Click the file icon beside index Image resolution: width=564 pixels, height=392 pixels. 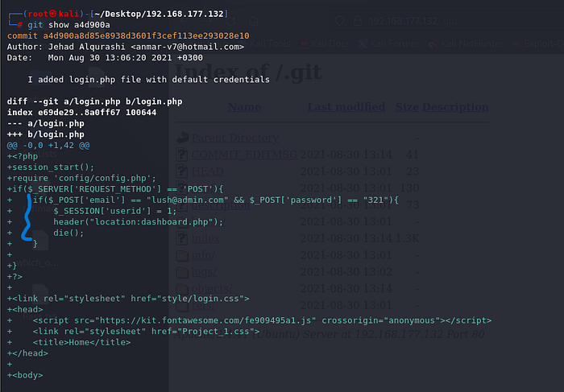pyautogui.click(x=182, y=238)
